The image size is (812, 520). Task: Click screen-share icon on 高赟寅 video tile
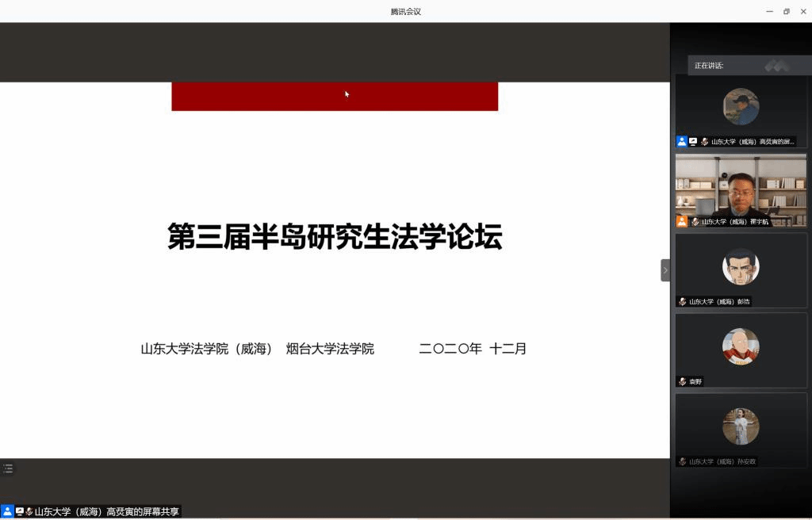[x=693, y=142]
